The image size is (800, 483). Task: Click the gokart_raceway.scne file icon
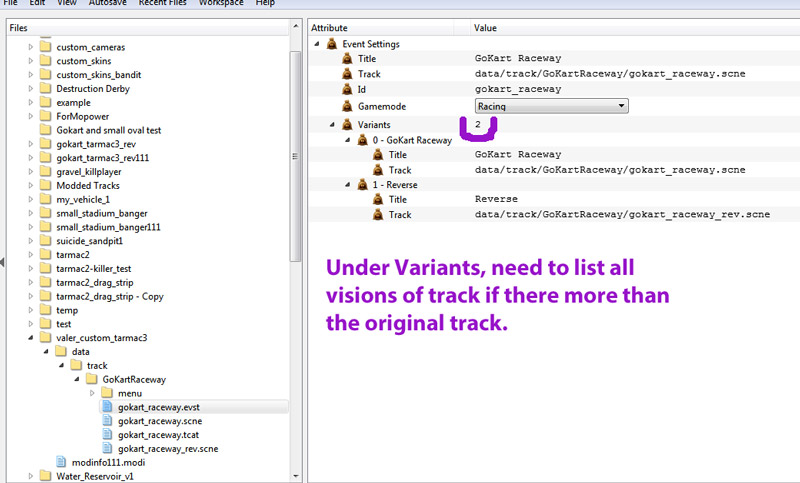pos(107,420)
